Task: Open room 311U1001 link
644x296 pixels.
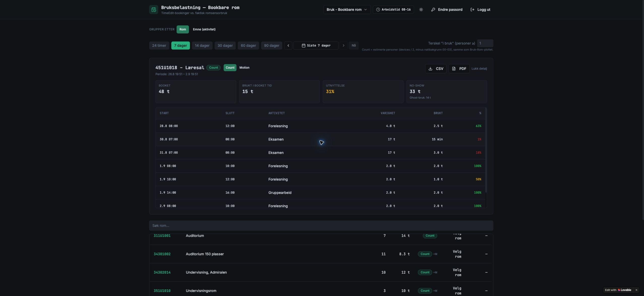Action: [x=162, y=236]
